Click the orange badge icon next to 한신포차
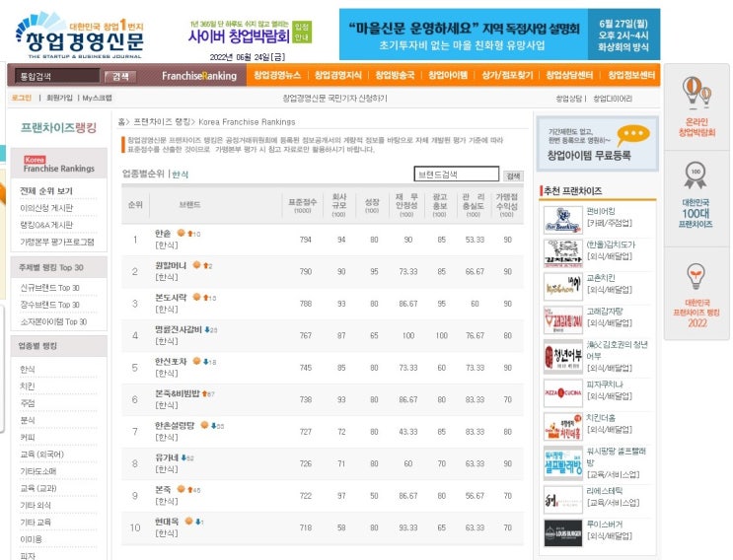The image size is (733, 560). (x=196, y=361)
